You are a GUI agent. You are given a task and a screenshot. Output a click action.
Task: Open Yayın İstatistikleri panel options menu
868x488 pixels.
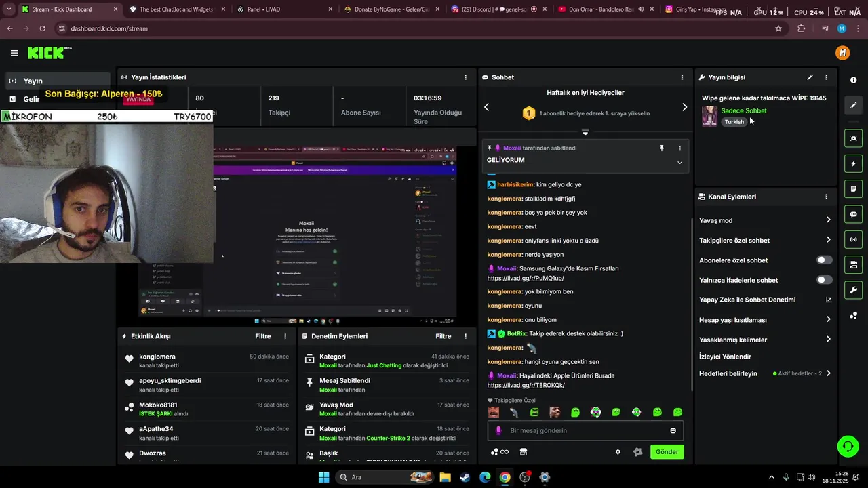[x=465, y=77]
